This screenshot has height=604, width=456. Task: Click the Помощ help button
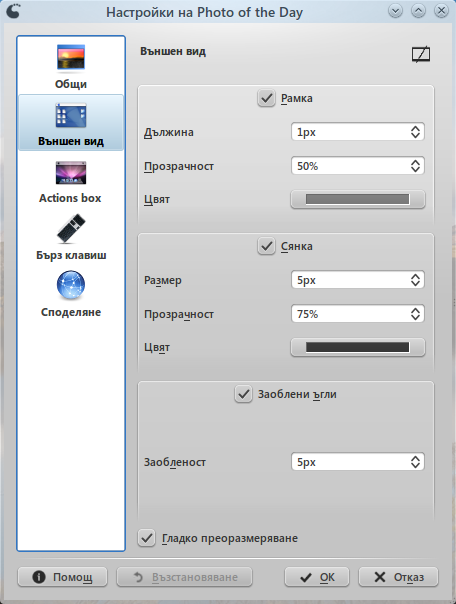coord(62,577)
